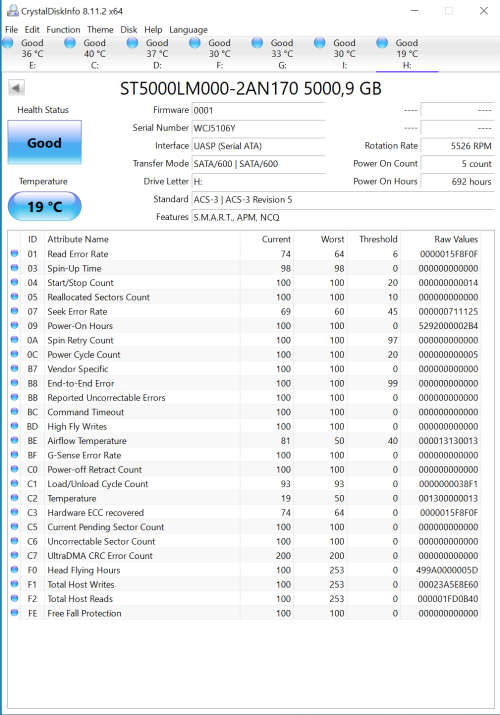Select the Total Host Reads row
500x715 pixels.
click(x=245, y=599)
